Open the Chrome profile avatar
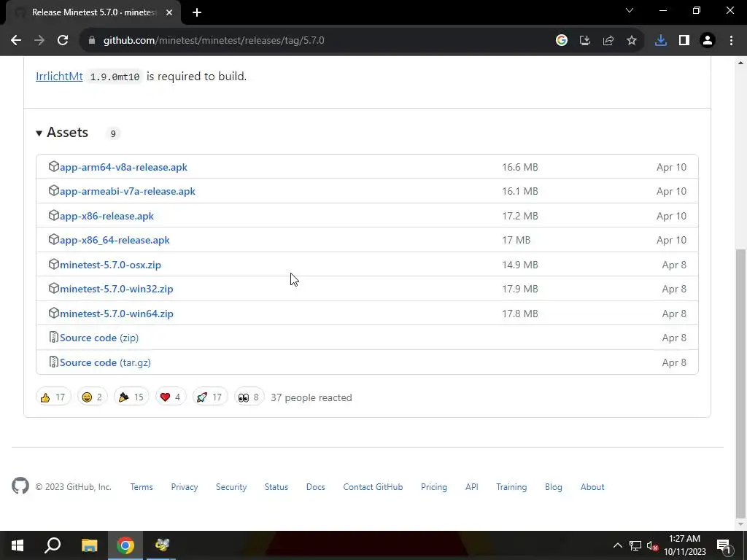747x560 pixels. (x=708, y=41)
